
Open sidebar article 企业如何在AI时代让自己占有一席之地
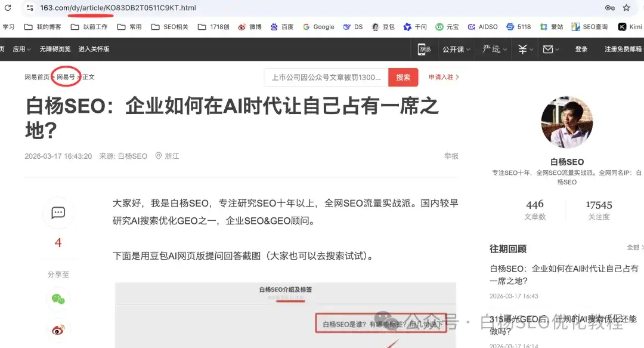pos(564,275)
